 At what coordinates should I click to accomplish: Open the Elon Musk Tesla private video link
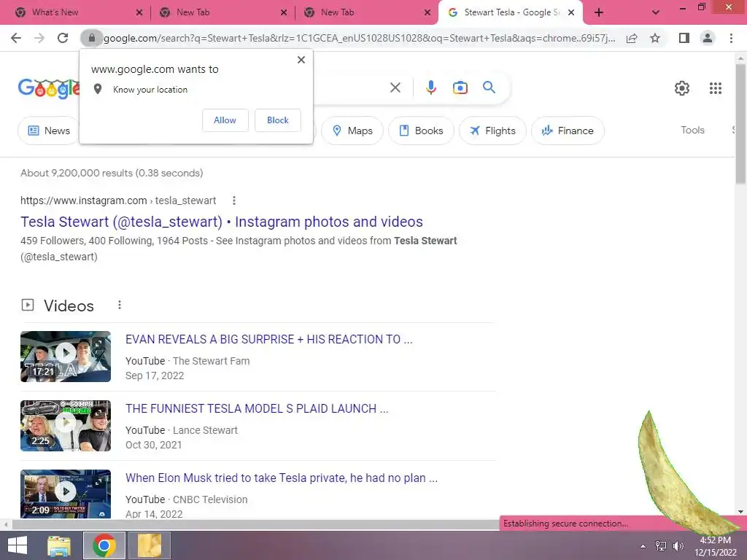pyautogui.click(x=282, y=478)
